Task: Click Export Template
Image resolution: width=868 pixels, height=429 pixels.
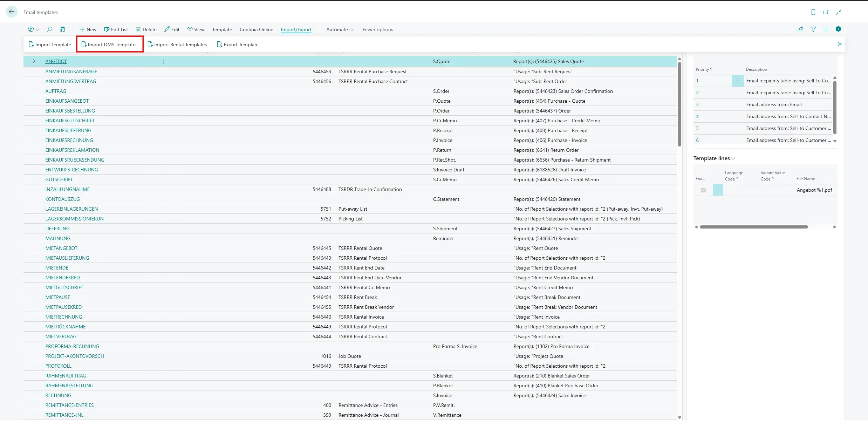Action: pyautogui.click(x=238, y=45)
